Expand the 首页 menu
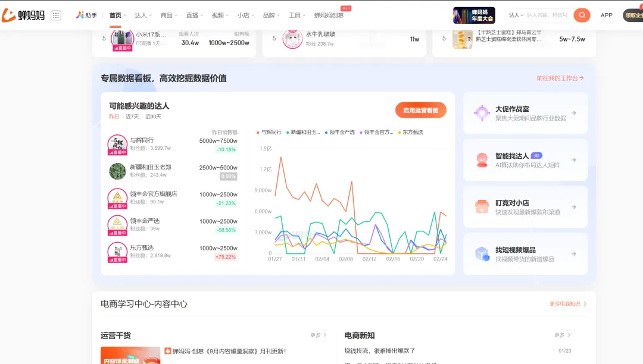Screen dimensions: 643x364 coord(117,15)
